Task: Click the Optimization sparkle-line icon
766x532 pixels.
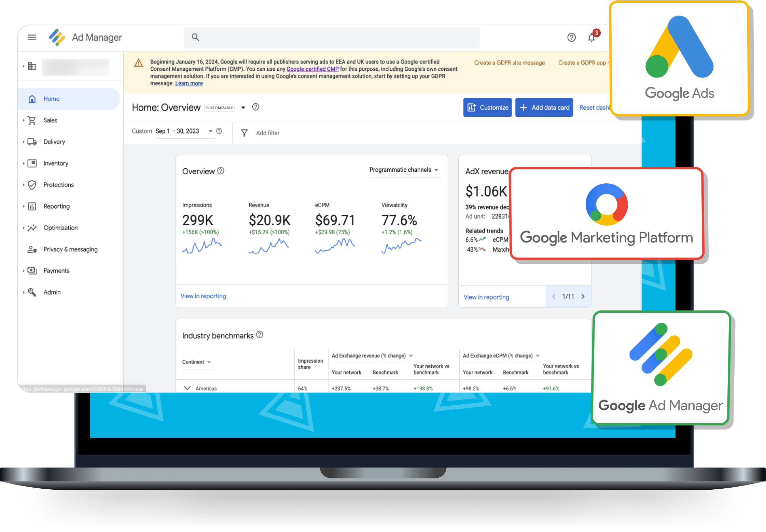Action: pos(32,228)
